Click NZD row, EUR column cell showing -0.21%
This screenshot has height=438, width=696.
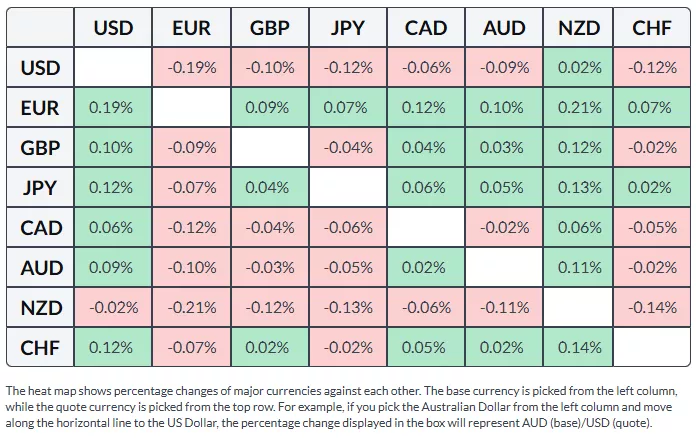[x=191, y=308]
